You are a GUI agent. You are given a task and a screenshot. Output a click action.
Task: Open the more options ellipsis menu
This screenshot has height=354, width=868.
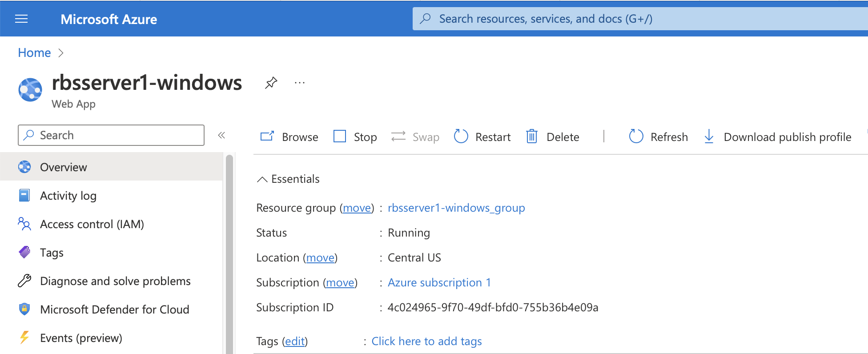300,83
